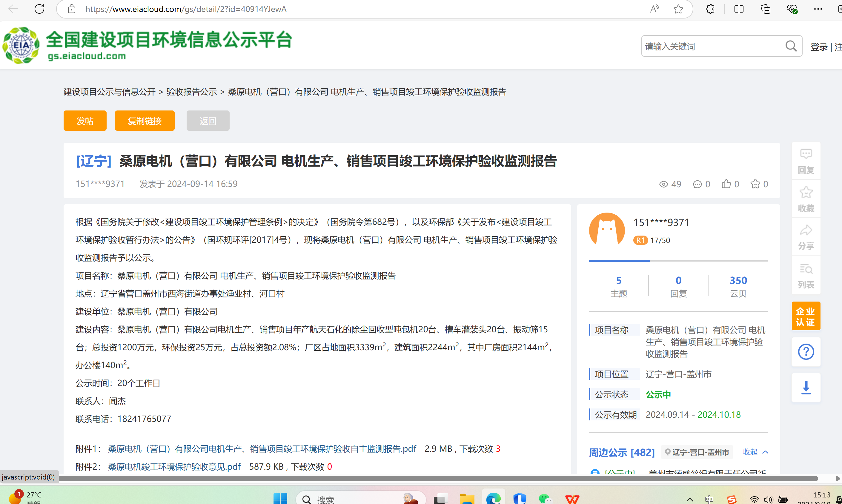The image size is (842, 504).
Task: Open the help question mark icon
Action: click(806, 351)
